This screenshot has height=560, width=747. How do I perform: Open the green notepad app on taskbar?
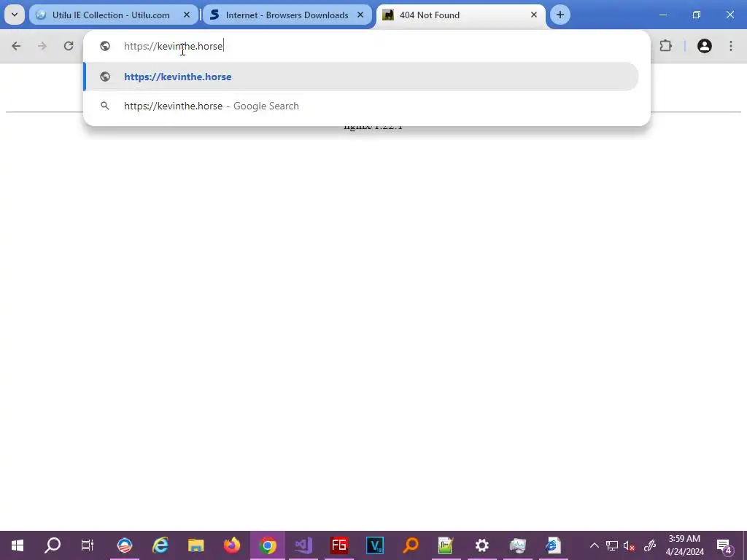coord(446,545)
